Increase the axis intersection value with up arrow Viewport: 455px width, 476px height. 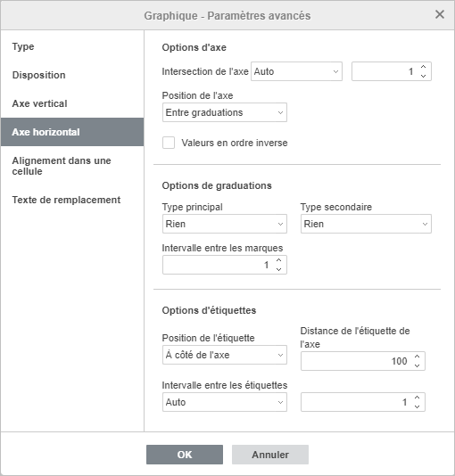[423, 67]
